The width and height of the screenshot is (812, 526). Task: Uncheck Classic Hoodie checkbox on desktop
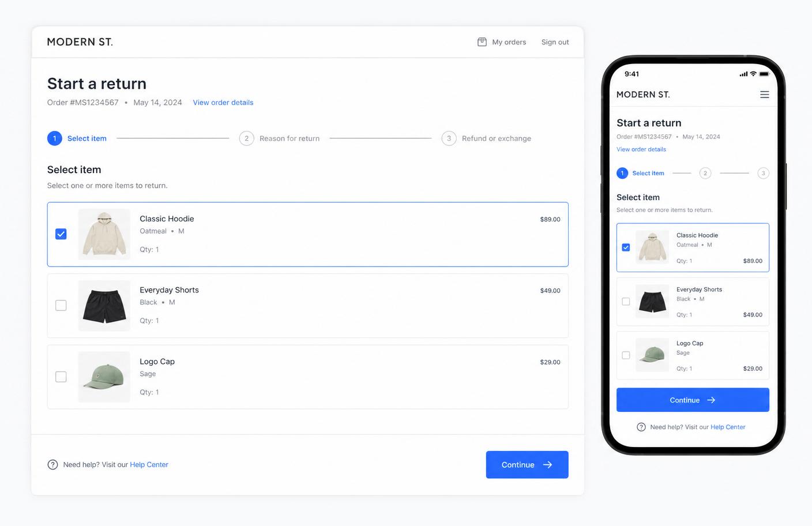point(61,234)
